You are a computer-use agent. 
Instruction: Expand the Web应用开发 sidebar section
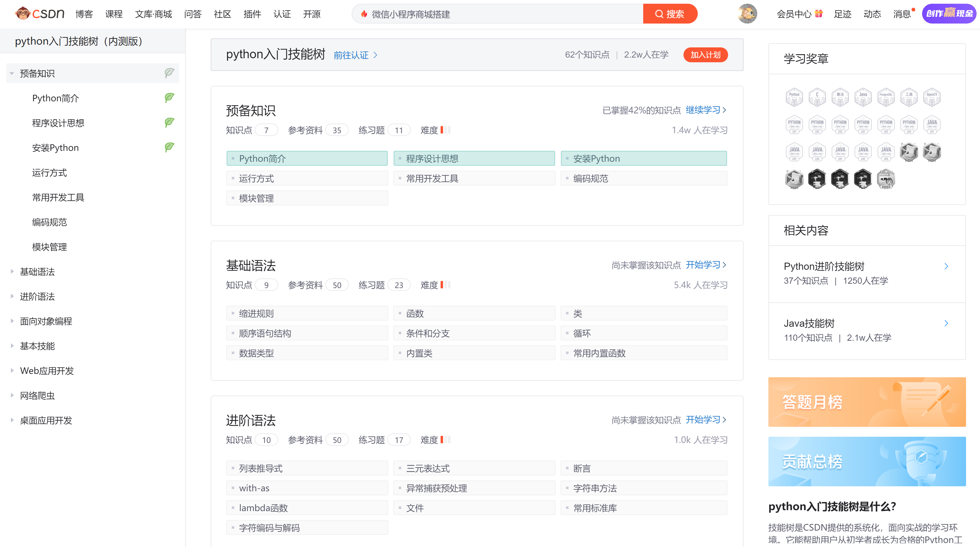(x=12, y=370)
